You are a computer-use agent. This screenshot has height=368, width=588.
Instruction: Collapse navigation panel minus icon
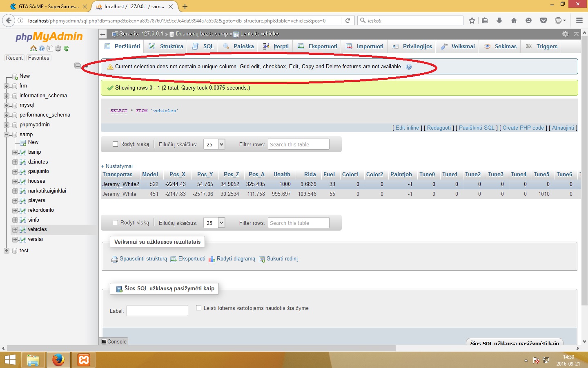click(78, 66)
